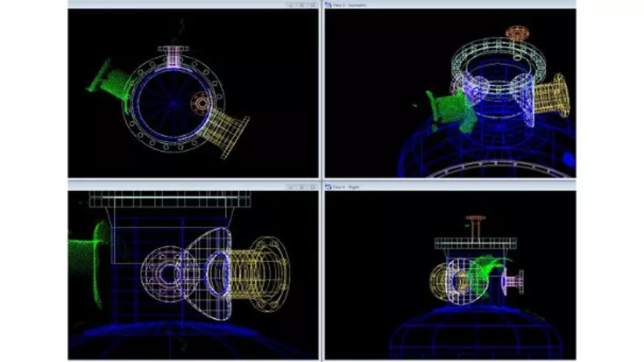Maximize the bottom-left viewport window
This screenshot has width=644, height=362.
(x=301, y=187)
